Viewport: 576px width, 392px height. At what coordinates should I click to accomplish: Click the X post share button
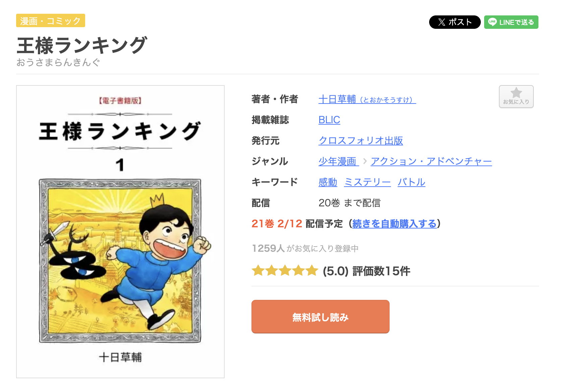point(455,22)
